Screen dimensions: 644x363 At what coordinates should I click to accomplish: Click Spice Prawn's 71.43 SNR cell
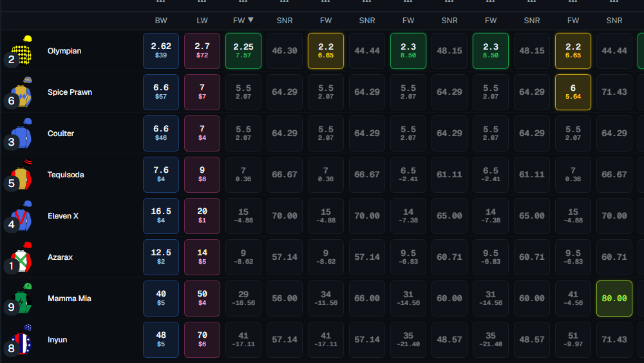[614, 92]
